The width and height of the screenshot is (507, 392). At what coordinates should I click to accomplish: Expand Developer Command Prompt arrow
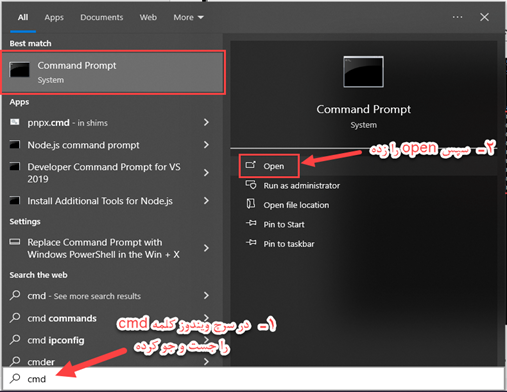(206, 173)
